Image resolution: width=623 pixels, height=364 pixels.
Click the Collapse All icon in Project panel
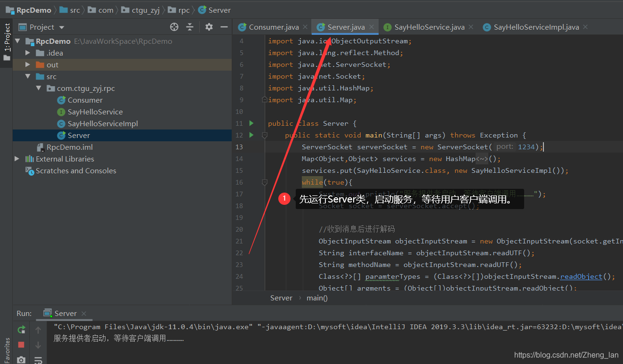click(190, 27)
